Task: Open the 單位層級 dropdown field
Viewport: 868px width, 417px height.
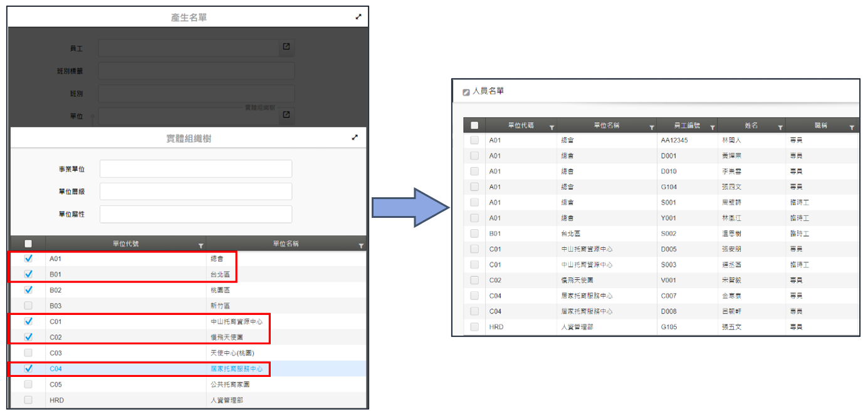Action: 196,192
